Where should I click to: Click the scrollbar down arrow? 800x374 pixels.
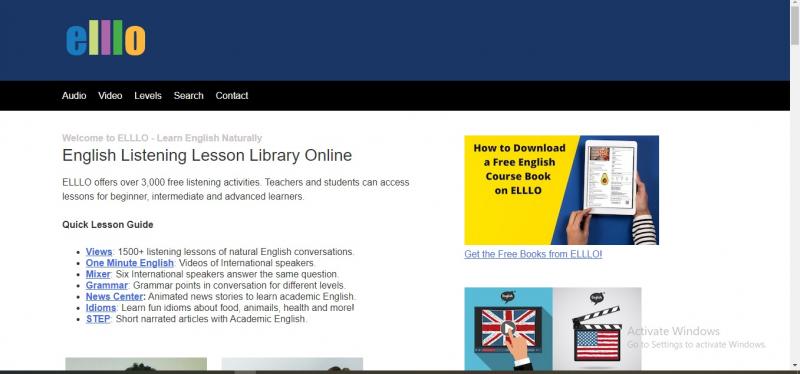[795, 365]
